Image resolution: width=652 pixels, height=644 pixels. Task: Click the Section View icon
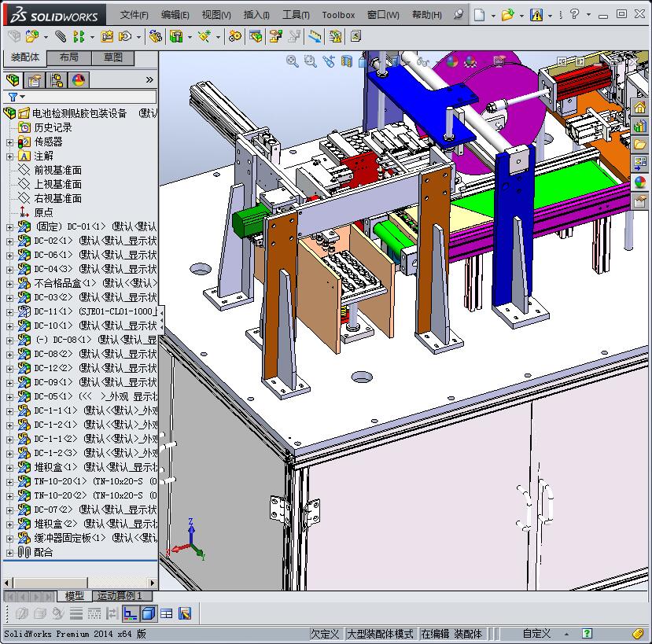pos(346,61)
